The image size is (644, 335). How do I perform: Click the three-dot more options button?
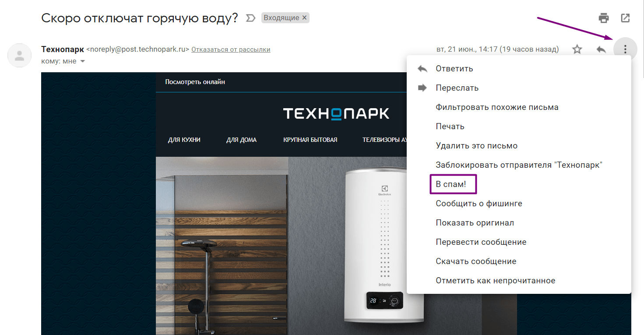[625, 49]
